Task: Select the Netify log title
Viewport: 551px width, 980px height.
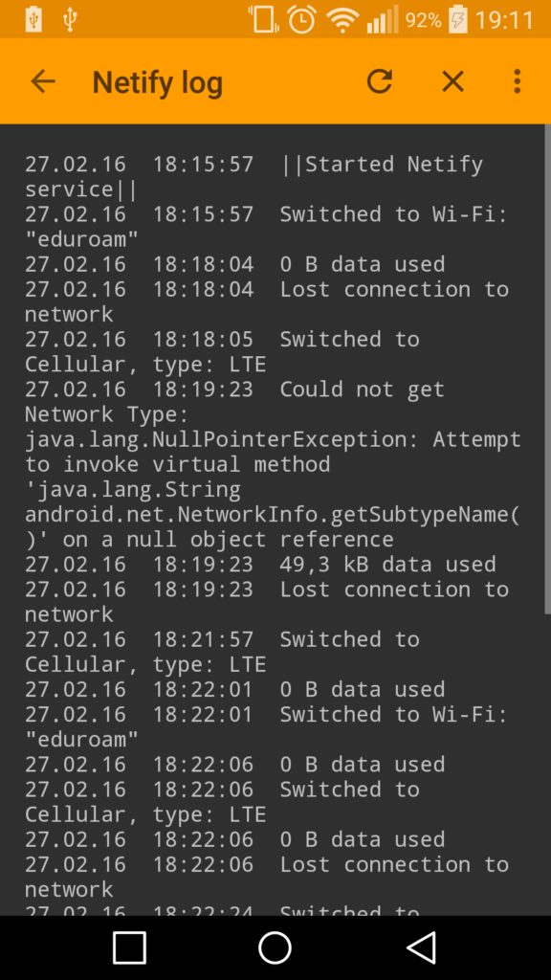Action: click(x=158, y=82)
